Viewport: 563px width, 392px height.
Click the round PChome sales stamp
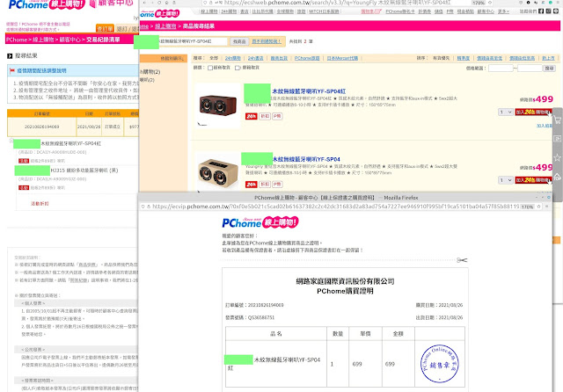(440, 364)
